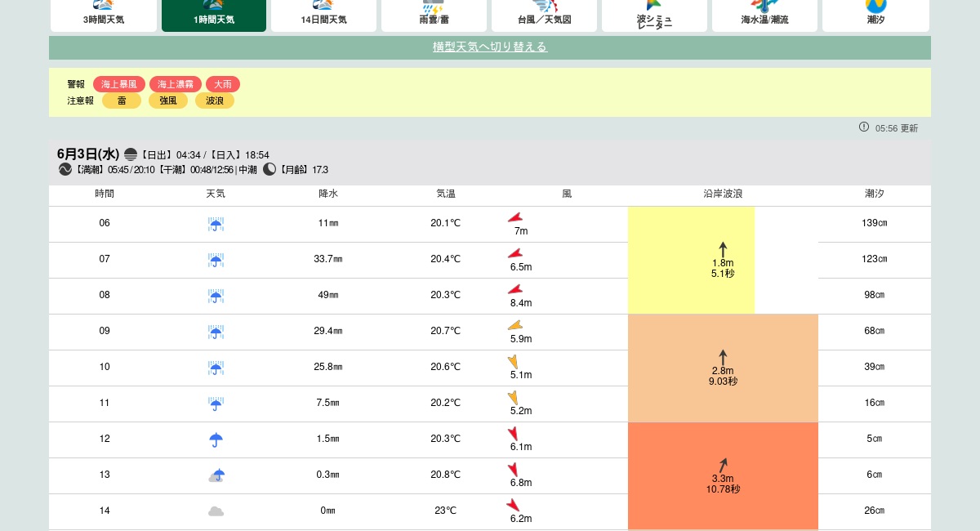The image size is (980, 531).
Task: Click the 降水 column header
Action: point(328,194)
